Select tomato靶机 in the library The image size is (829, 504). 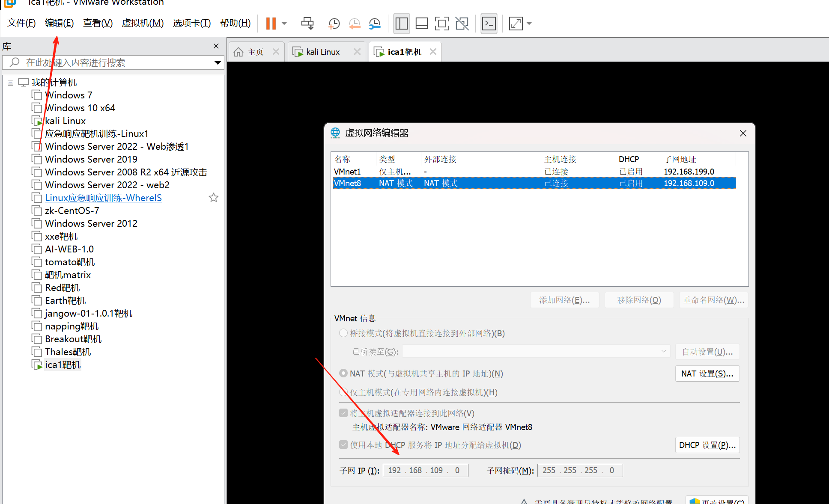point(70,262)
